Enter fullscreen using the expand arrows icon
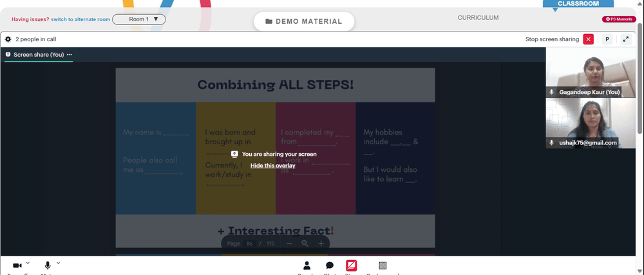The width and height of the screenshot is (644, 275). click(625, 39)
